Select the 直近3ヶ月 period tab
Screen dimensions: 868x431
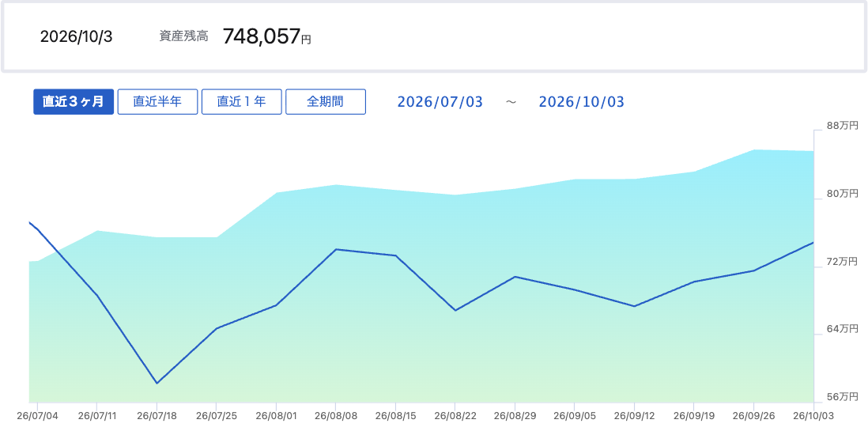74,102
